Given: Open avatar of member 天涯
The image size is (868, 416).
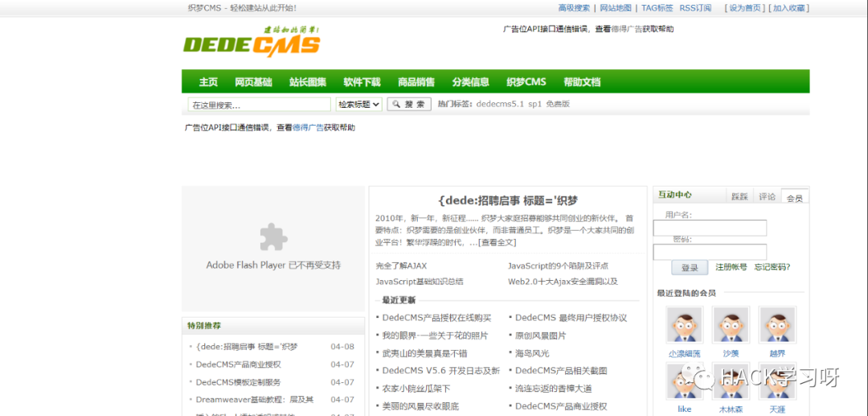Looking at the screenshot, I should 777,381.
